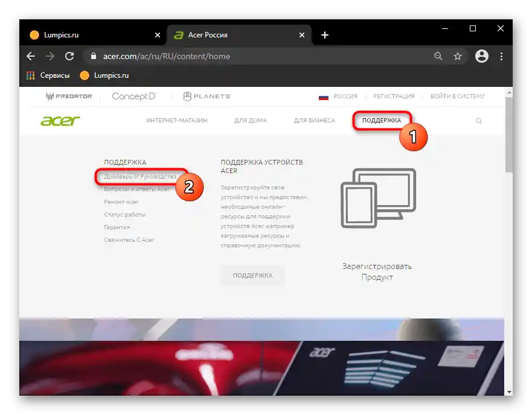Open the ДЛЯ БИЗНЕСА menu

[315, 121]
